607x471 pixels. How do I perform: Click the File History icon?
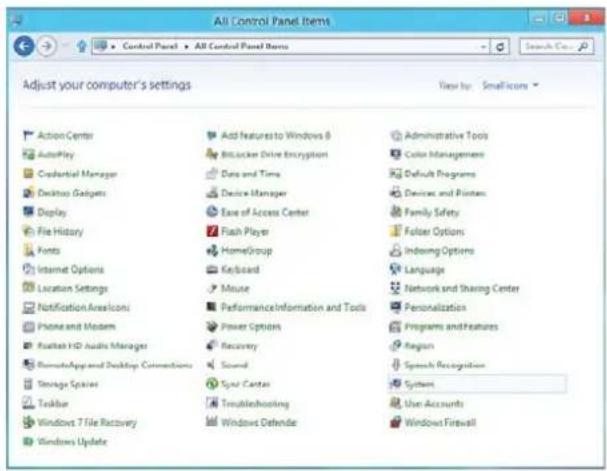(28, 231)
